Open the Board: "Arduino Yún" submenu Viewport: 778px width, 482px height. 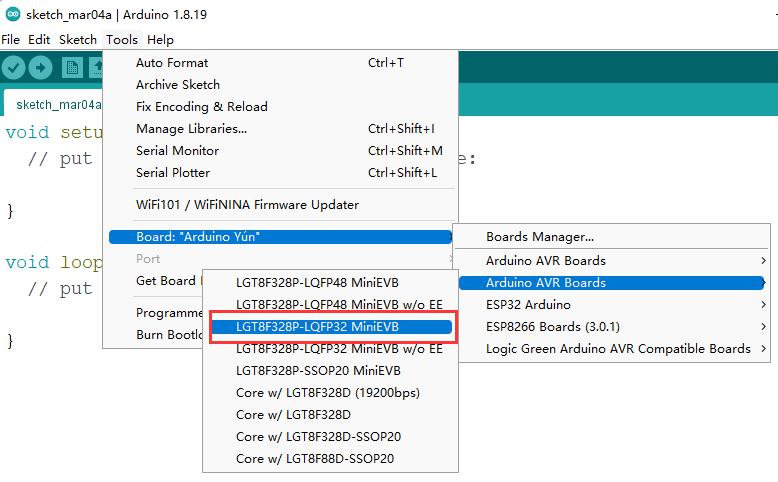279,237
